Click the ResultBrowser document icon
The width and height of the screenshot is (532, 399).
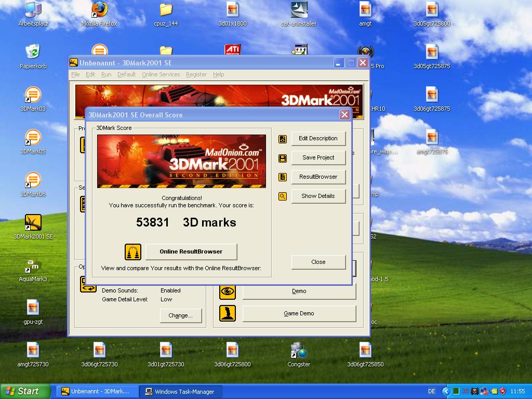point(283,177)
